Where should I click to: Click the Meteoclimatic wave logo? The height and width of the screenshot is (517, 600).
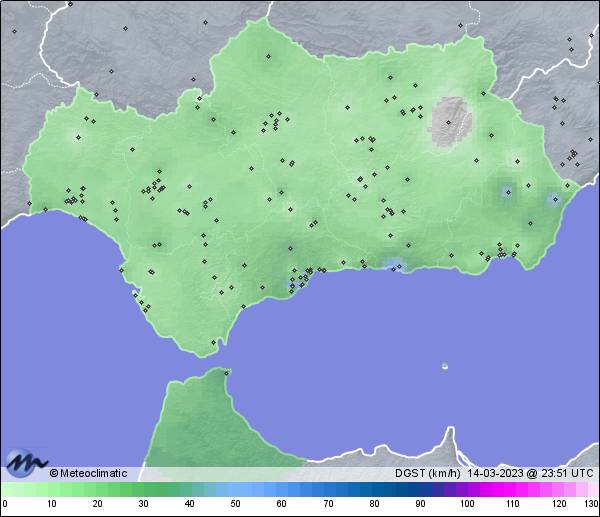(26, 463)
